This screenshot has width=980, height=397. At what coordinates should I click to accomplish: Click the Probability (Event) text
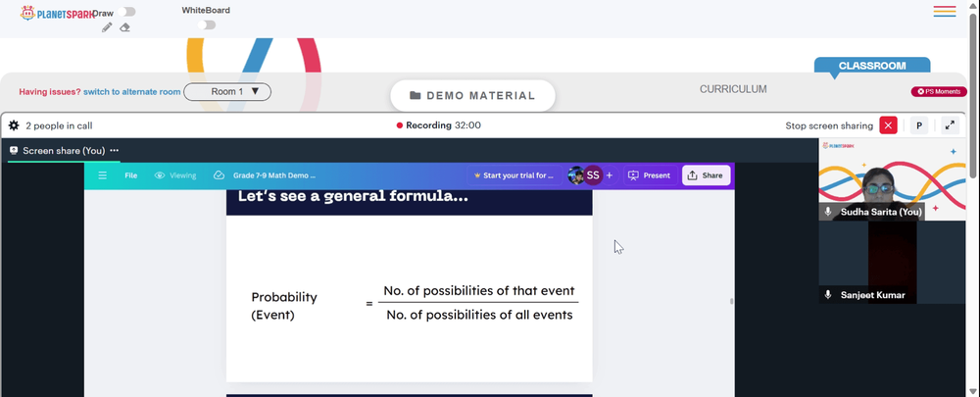tap(284, 306)
